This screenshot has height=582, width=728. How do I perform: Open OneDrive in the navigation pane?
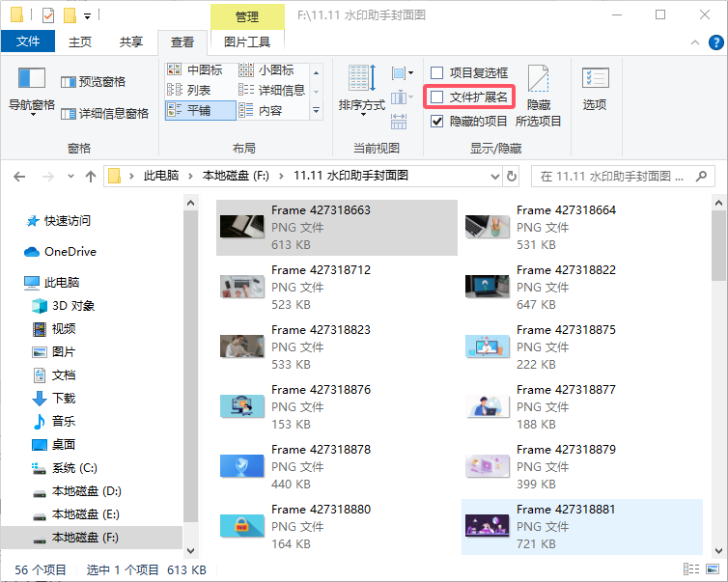[61, 252]
